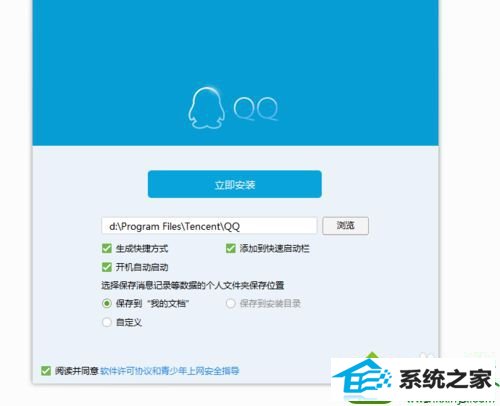Screen dimensions: 500x406
Task: Uncheck 添加到快速启动栏 checkbox
Action: click(231, 248)
